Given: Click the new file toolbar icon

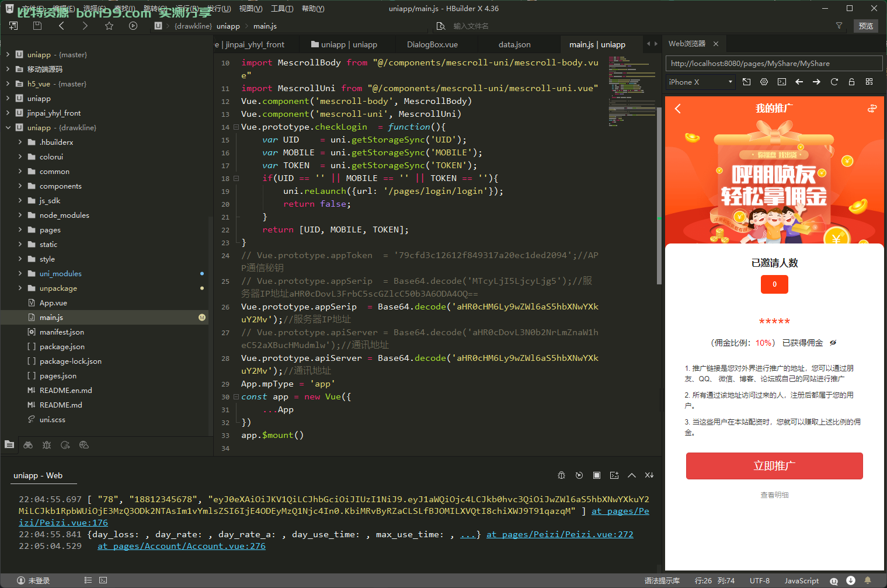Looking at the screenshot, I should 13,26.
